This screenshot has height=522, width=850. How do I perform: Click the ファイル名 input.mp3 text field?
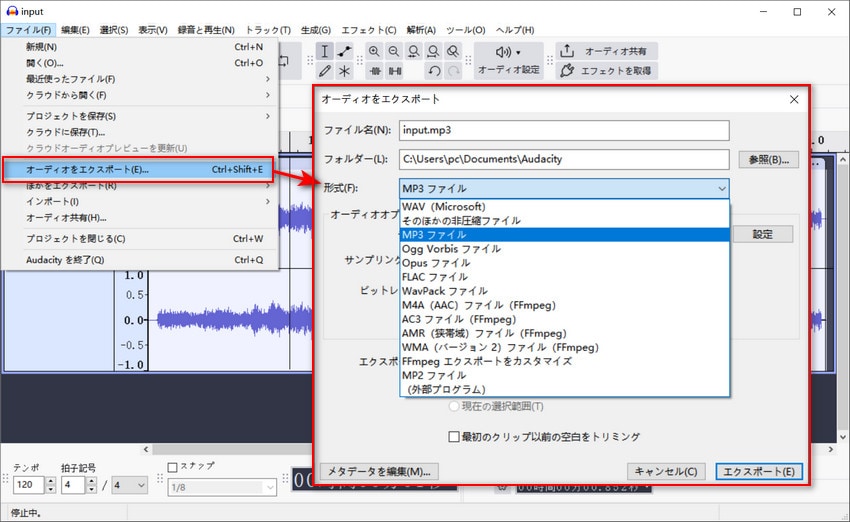(x=564, y=130)
